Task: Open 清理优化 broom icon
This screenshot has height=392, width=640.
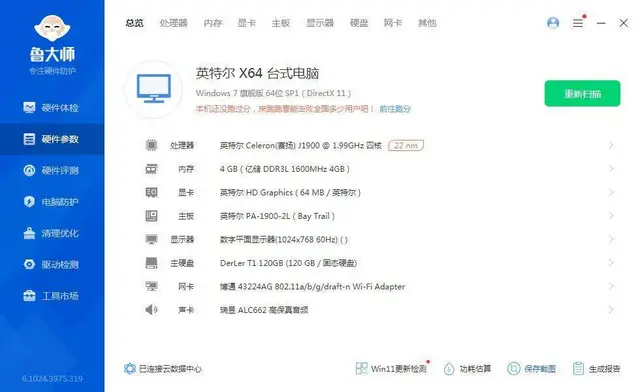Action: click(x=29, y=233)
